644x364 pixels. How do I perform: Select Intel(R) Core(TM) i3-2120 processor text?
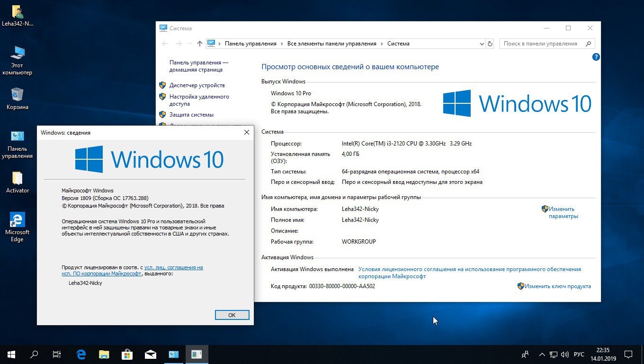point(407,144)
